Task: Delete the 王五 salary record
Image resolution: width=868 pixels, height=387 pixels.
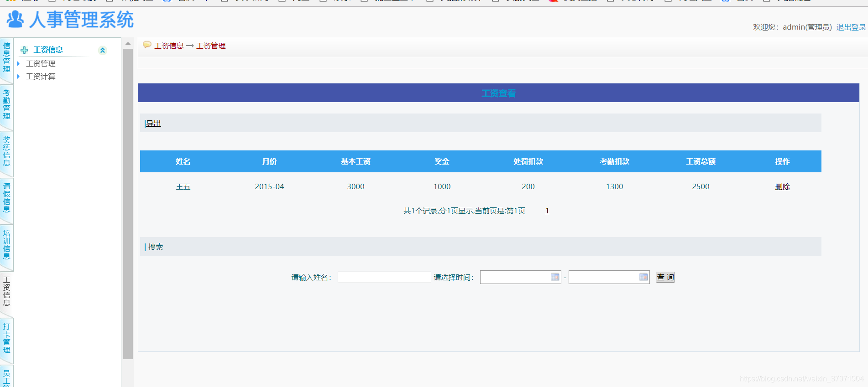Action: coord(782,187)
